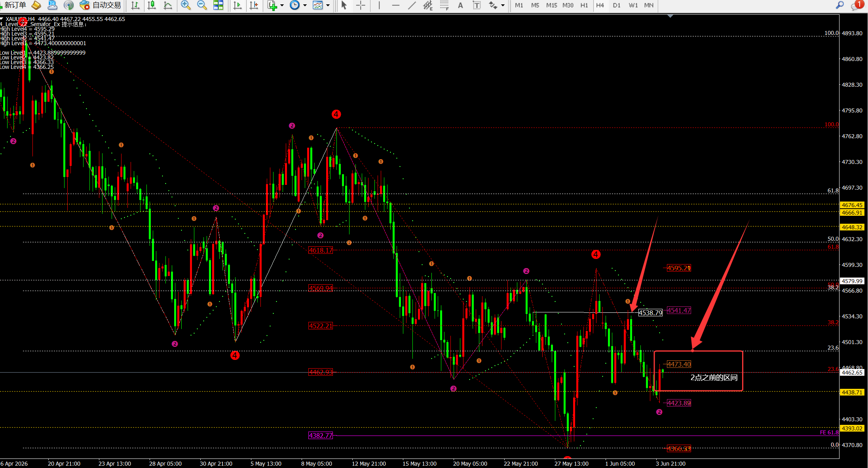Viewport: 868px width, 468px height.
Task: Click the chart shift triangle marker
Action: (670, 16)
